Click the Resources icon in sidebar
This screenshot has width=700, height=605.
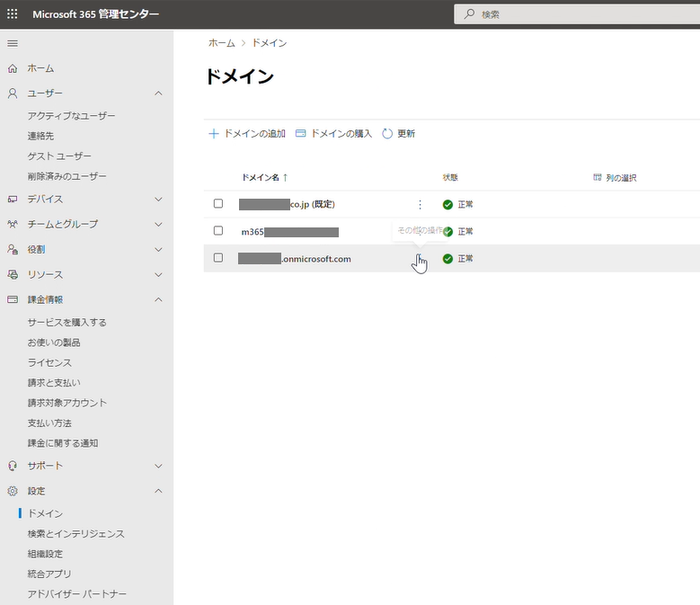coord(13,274)
